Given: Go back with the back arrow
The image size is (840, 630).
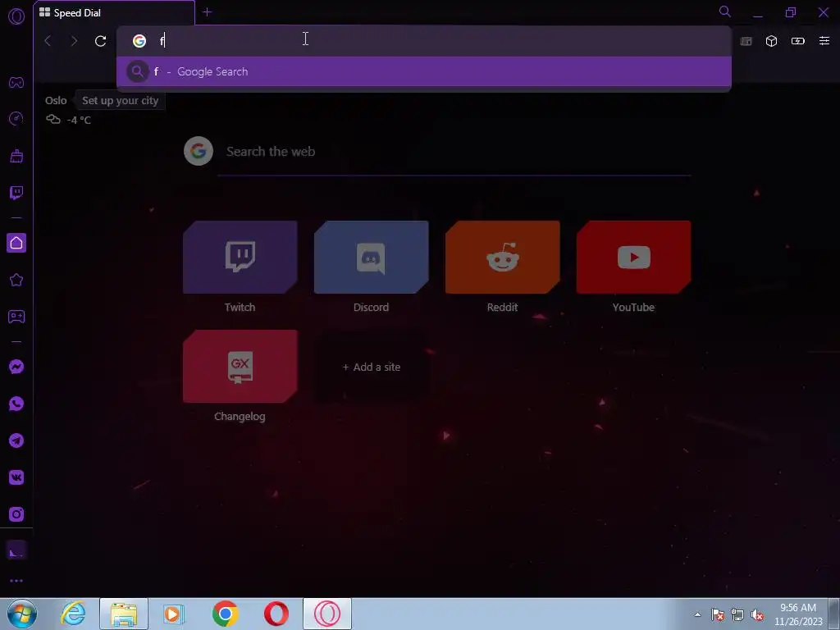Looking at the screenshot, I should [x=48, y=41].
